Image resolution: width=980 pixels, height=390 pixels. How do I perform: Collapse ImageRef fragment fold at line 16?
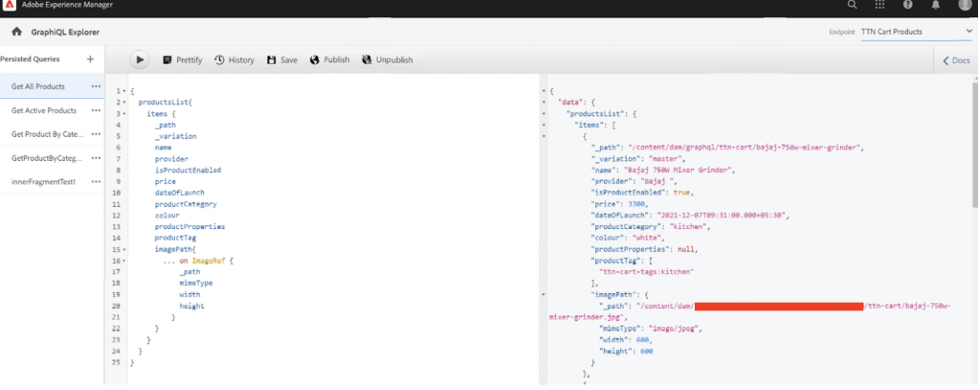124,261
